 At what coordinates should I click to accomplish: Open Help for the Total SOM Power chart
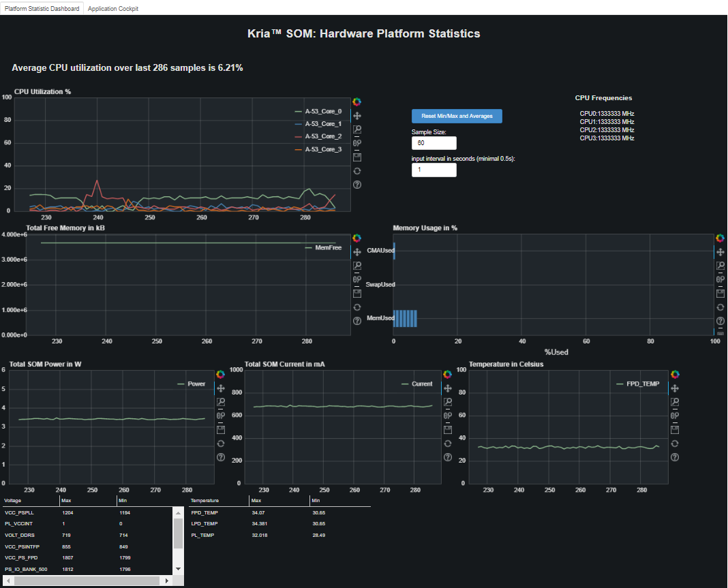coord(221,457)
